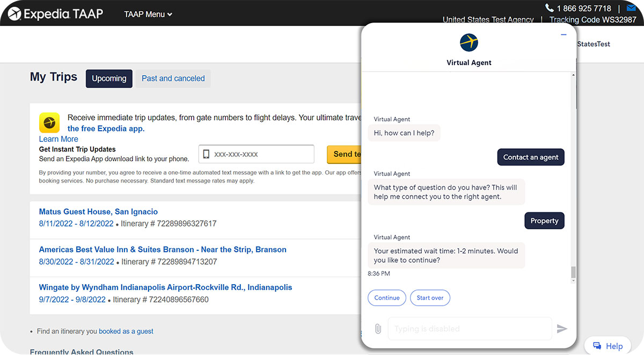The height and width of the screenshot is (355, 644).
Task: Open the Learn More link
Action: (x=58, y=139)
